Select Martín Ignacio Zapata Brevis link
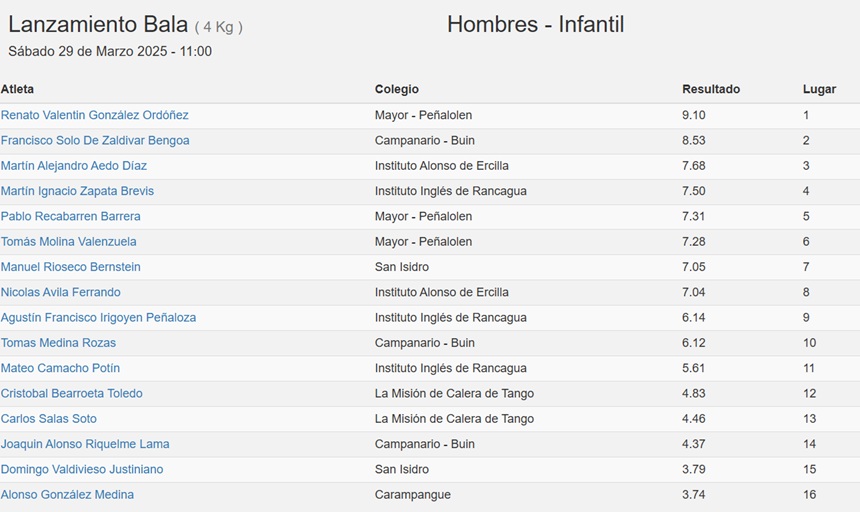 (x=77, y=191)
